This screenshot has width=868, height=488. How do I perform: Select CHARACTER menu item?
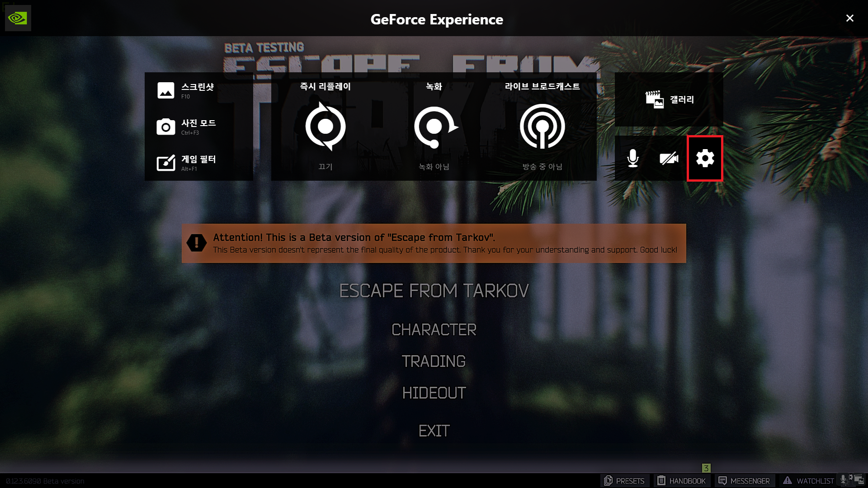[434, 330]
